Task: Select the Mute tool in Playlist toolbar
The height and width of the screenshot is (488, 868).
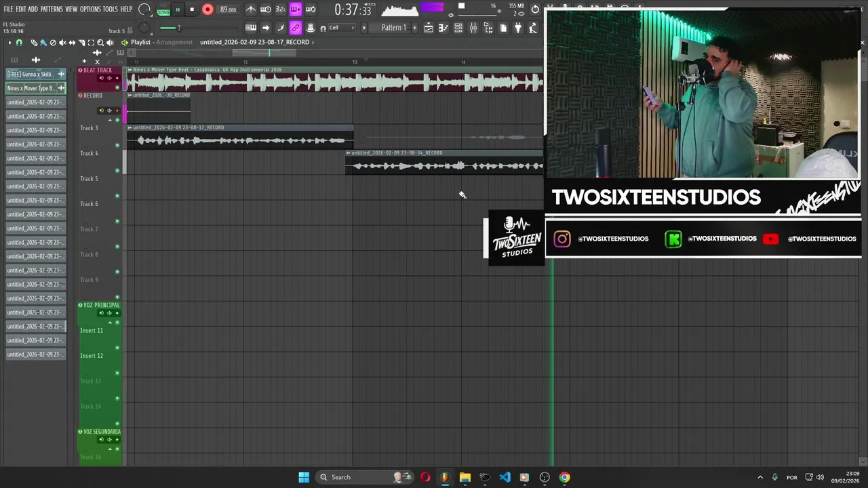Action: point(62,43)
